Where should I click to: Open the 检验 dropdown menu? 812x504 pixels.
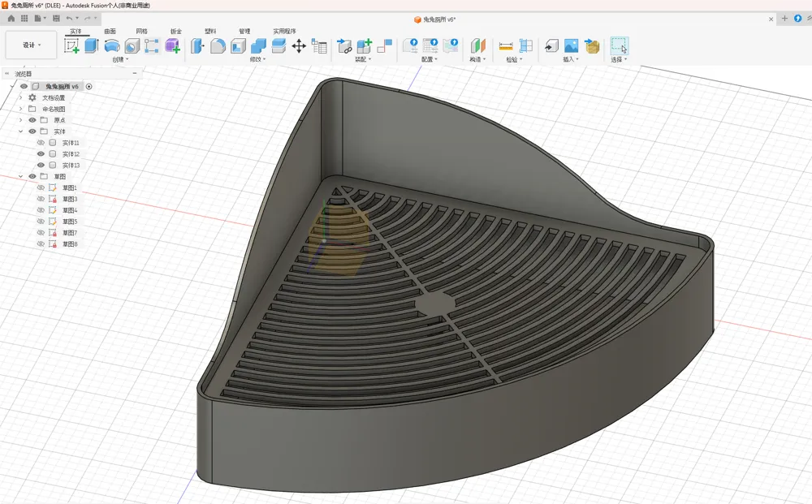click(514, 59)
